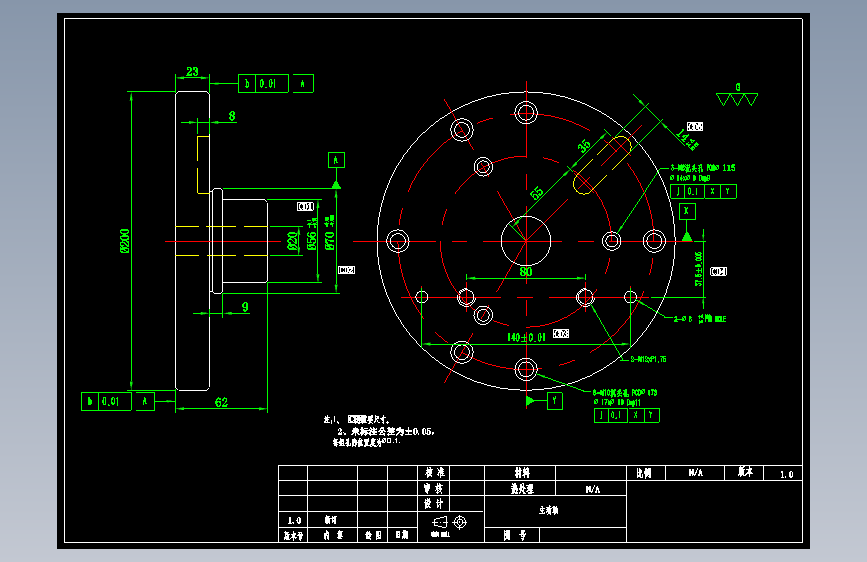Select the 35 slot length dimension
The width and height of the screenshot is (867, 562).
[584, 146]
